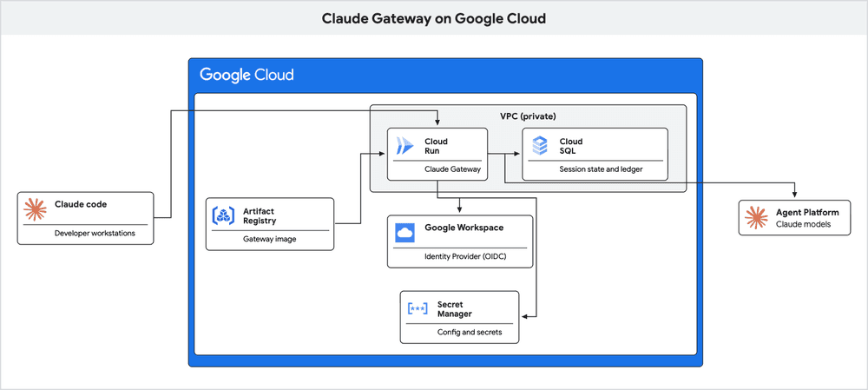This screenshot has height=390, width=868.
Task: Click the Cloud SQL database icon
Action: point(539,146)
